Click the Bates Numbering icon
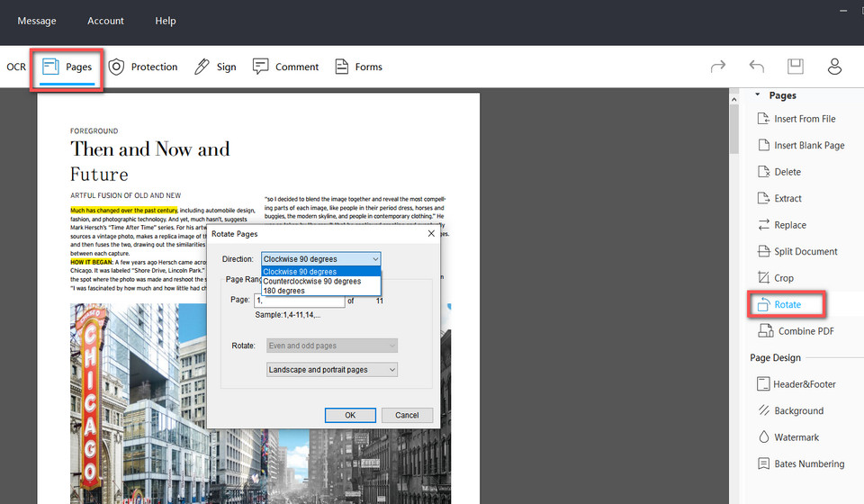864x504 pixels. click(764, 463)
